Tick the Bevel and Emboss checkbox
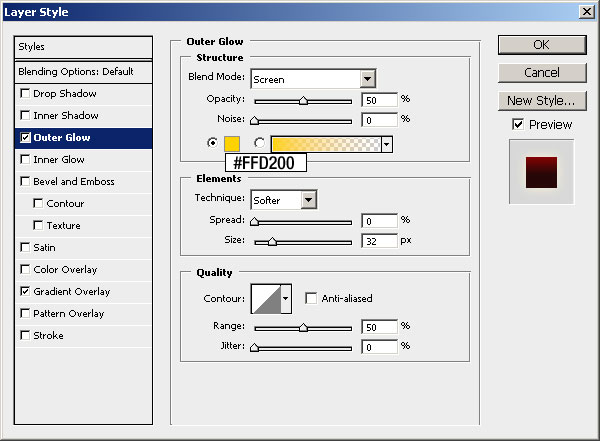 [x=25, y=181]
